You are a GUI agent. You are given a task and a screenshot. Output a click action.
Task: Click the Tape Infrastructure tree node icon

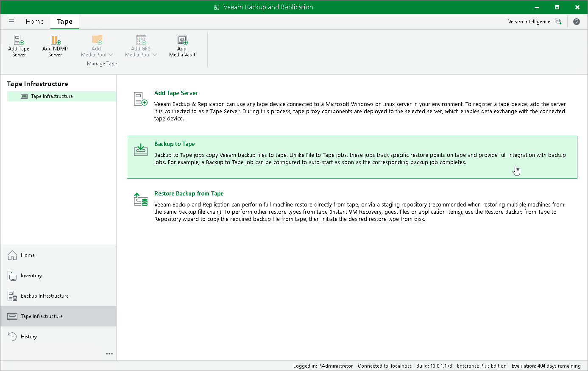coord(24,96)
